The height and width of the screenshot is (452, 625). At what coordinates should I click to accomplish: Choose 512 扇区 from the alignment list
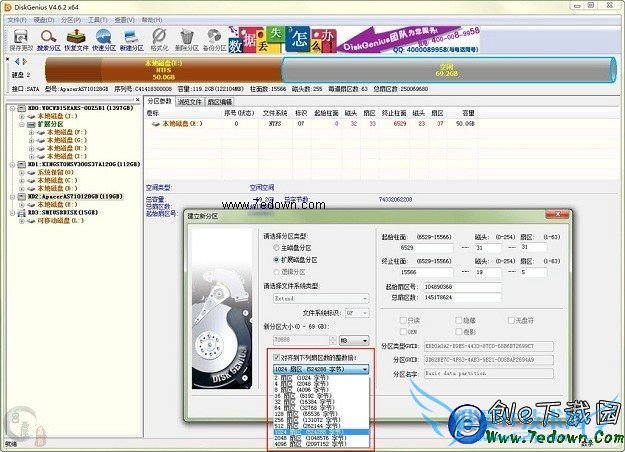321,426
